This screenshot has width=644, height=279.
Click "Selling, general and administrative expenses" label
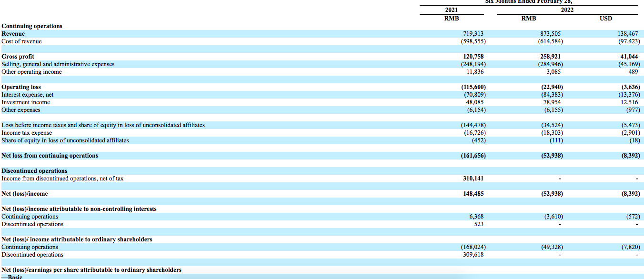pos(58,64)
